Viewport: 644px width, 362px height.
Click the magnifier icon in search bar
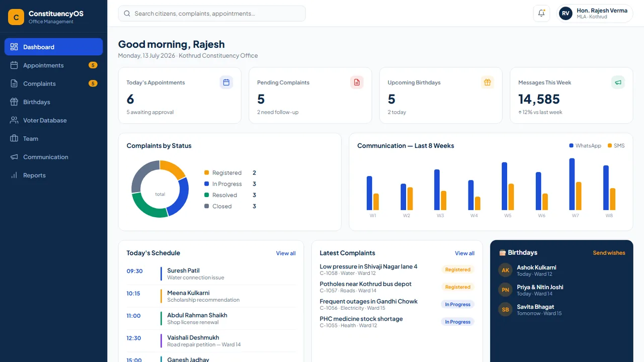point(127,14)
